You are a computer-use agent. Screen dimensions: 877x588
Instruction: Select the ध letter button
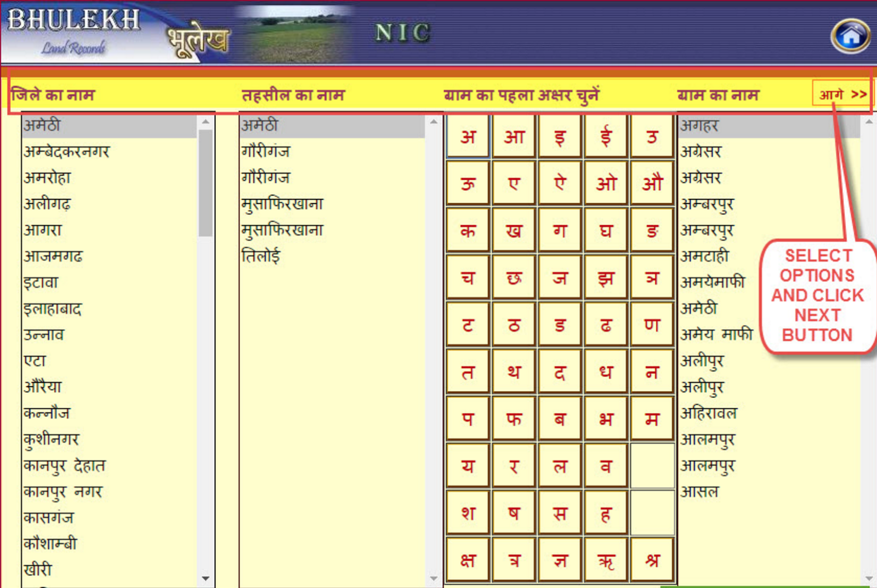pos(606,372)
